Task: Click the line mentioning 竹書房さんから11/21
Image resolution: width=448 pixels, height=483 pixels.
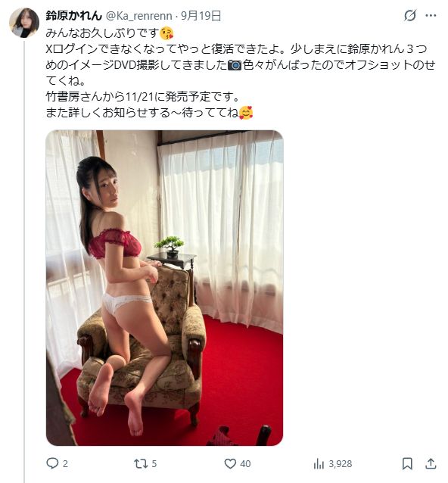Action: [143, 97]
